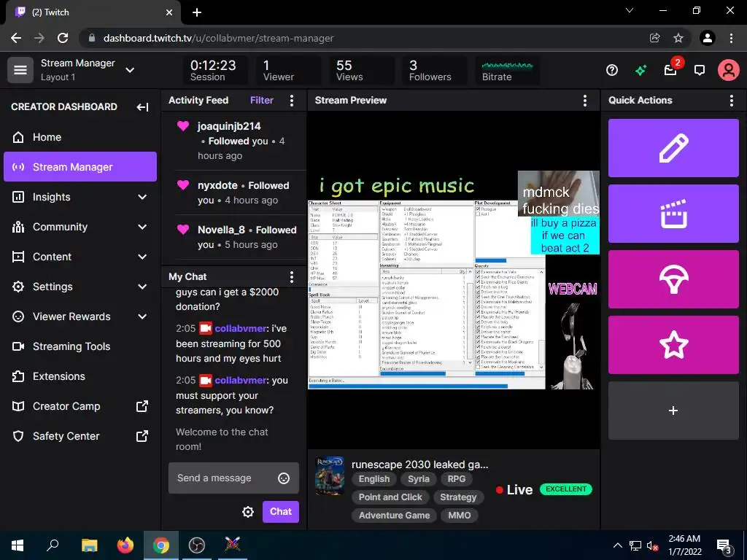The width and height of the screenshot is (747, 560).
Task: Open the chat emote picker
Action: (284, 478)
